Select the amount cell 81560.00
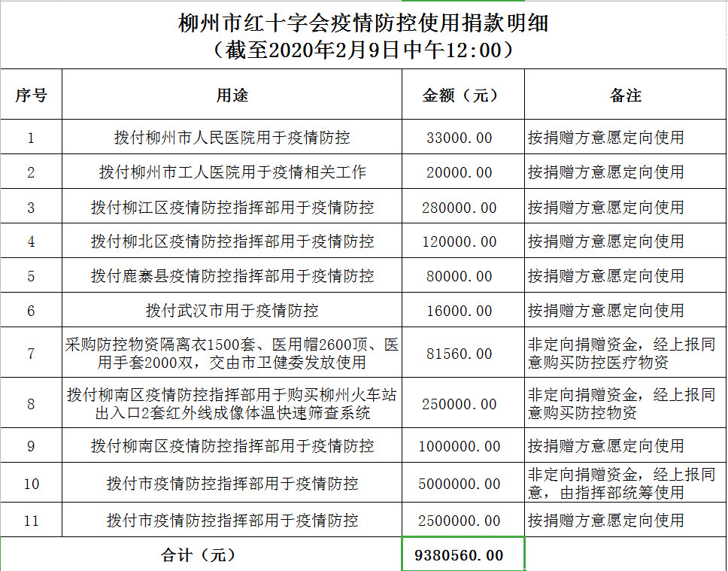This screenshot has width=728, height=571. pos(463,353)
